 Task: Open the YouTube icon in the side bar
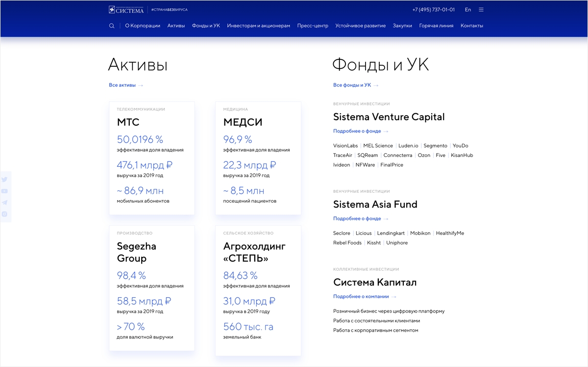[x=4, y=191]
